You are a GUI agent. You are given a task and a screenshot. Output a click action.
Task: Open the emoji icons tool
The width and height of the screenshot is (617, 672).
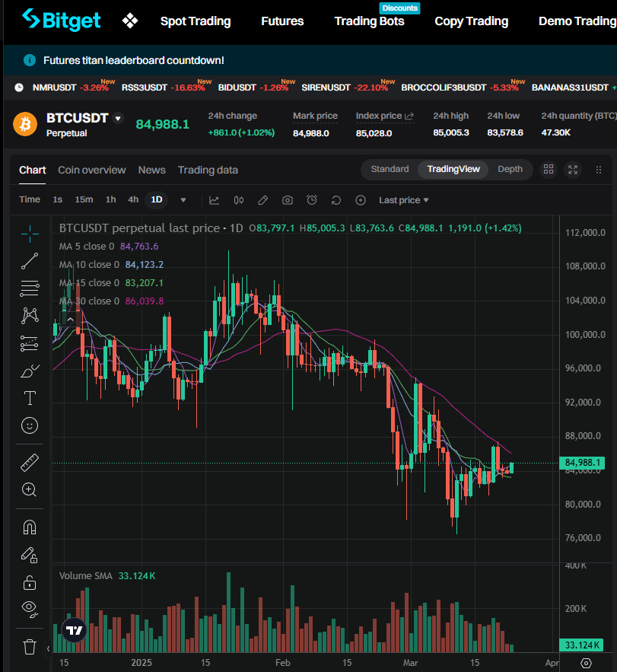point(30,425)
